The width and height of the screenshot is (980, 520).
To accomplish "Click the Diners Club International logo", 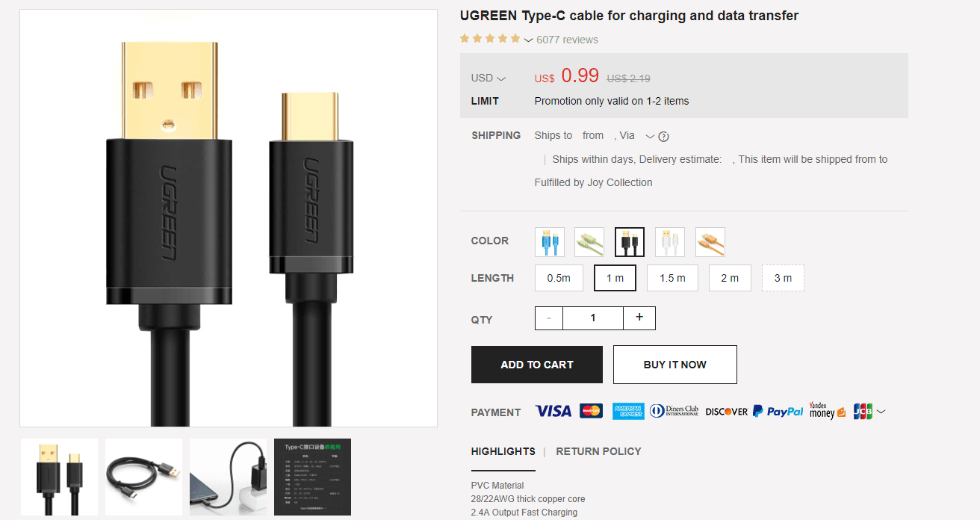I will [x=674, y=412].
